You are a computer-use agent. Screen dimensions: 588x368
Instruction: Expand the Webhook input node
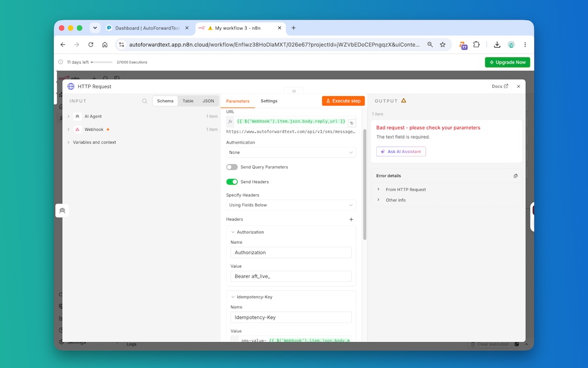pos(69,129)
